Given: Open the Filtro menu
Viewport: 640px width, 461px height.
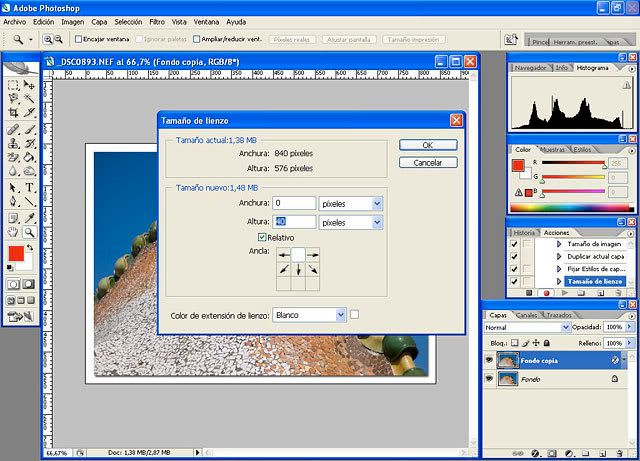Looking at the screenshot, I should 157,22.
